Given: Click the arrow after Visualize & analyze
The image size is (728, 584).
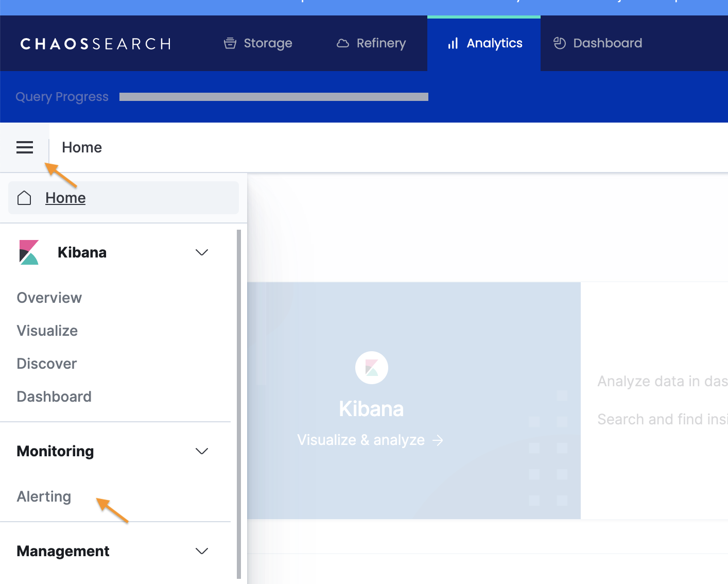Looking at the screenshot, I should tap(438, 440).
